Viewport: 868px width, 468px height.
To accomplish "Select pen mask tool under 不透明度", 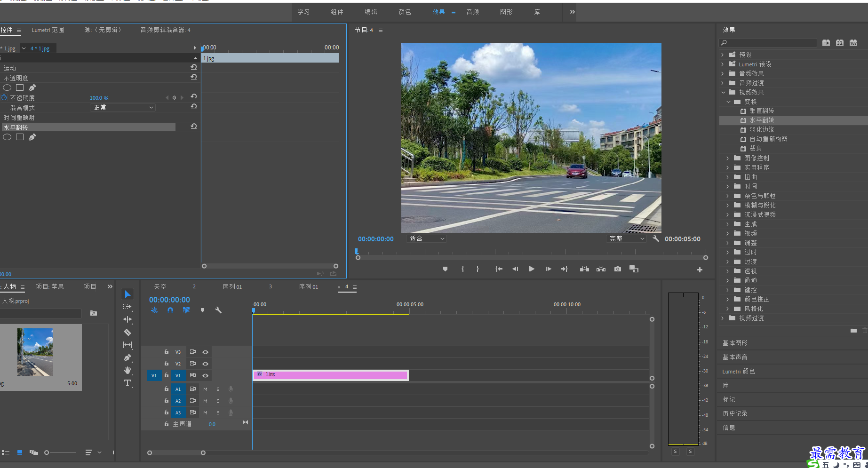I will tap(32, 87).
